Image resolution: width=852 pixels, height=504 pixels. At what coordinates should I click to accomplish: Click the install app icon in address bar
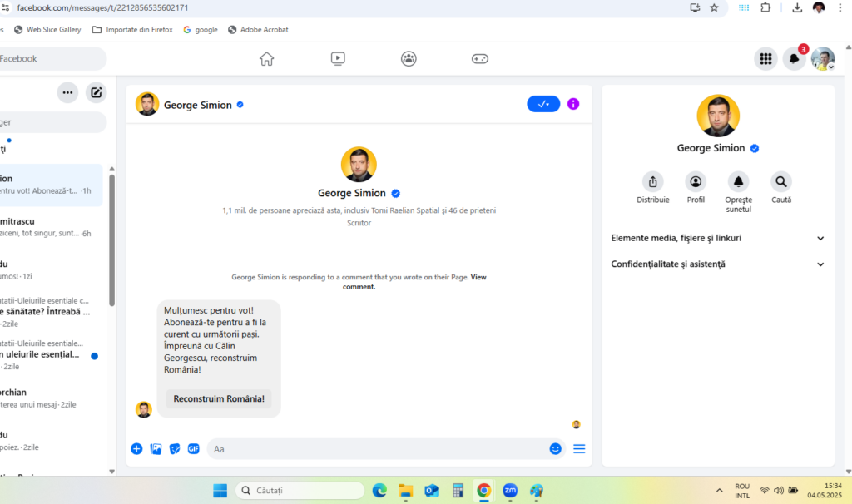click(x=695, y=7)
